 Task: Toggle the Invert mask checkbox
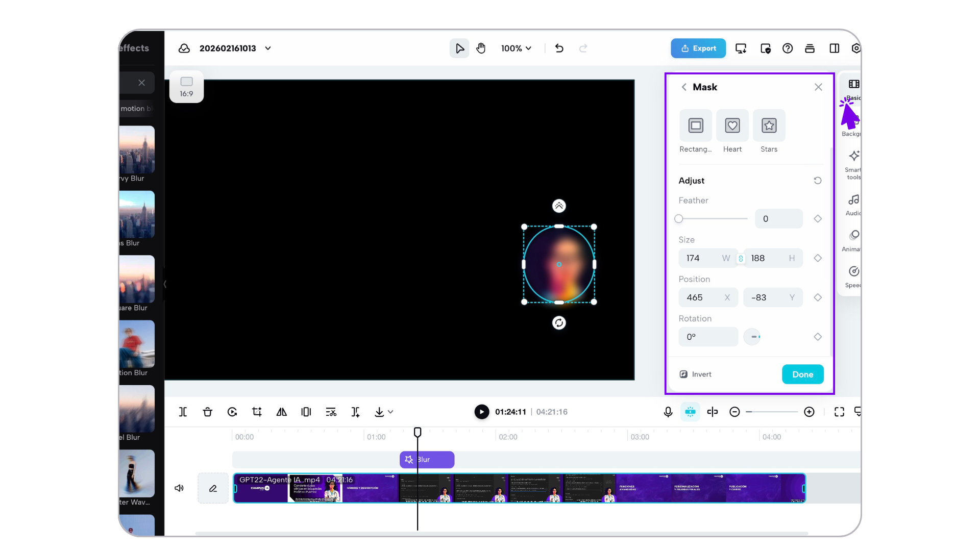[684, 374]
